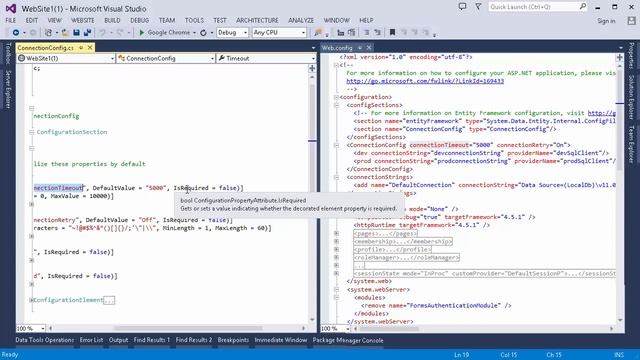640x360 pixels.
Task: Split the Web.config editor with the plus icon
Action: point(620,58)
